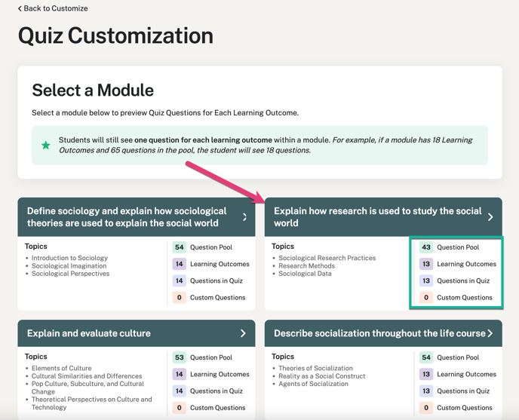
Task: Click 0 Custom Questions badge in research card
Action: tap(426, 298)
